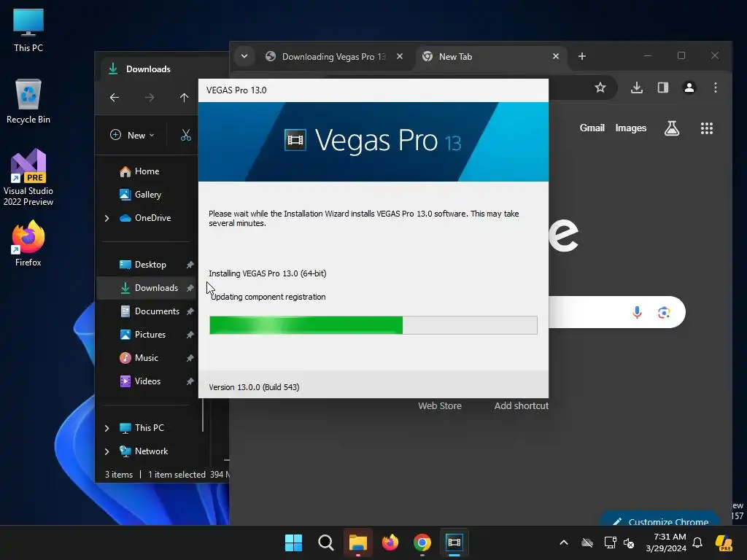Click the Customize Chrome button
The width and height of the screenshot is (747, 560).
(661, 518)
